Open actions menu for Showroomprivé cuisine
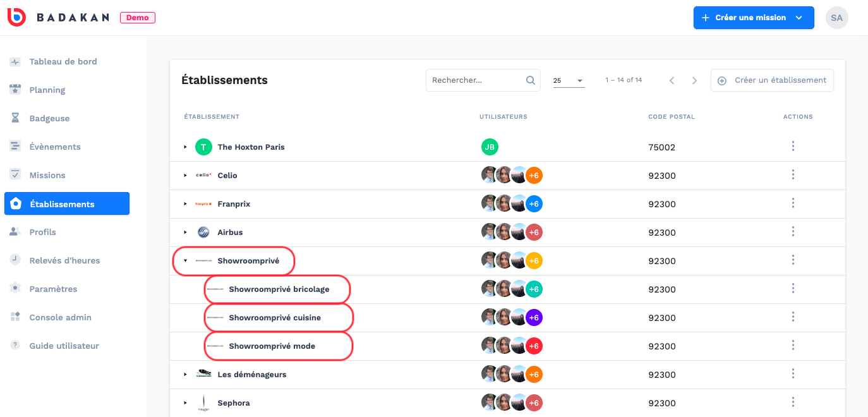This screenshot has height=417, width=868. click(x=793, y=317)
